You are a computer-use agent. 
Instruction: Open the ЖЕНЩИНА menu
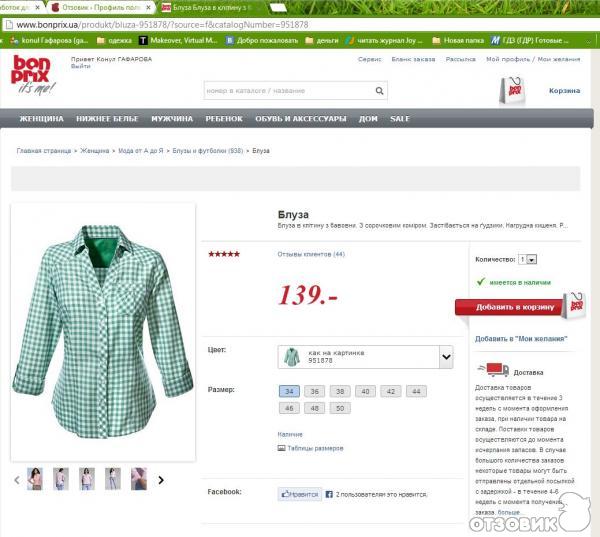pos(41,119)
